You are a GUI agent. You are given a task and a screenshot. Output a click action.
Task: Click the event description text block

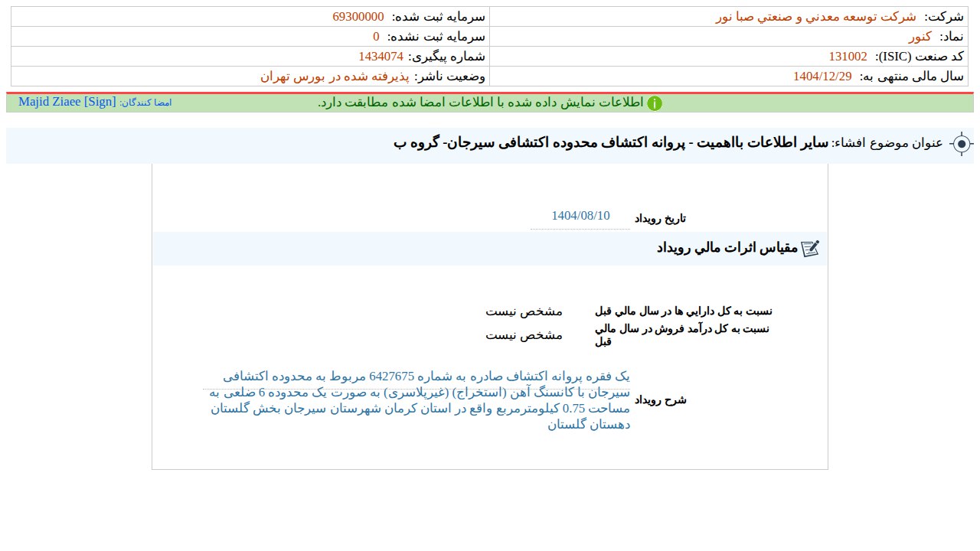[x=420, y=399]
